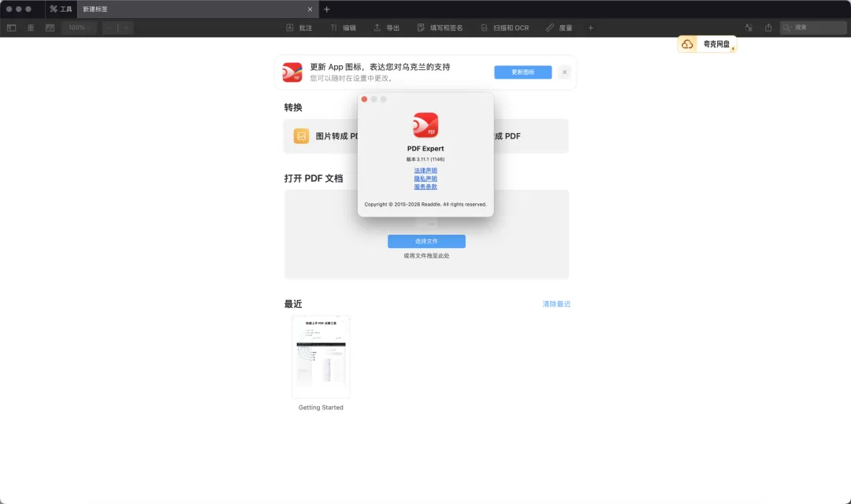The height and width of the screenshot is (504, 851).
Task: Select the 编辑 edit toolbar mode
Action: [343, 28]
